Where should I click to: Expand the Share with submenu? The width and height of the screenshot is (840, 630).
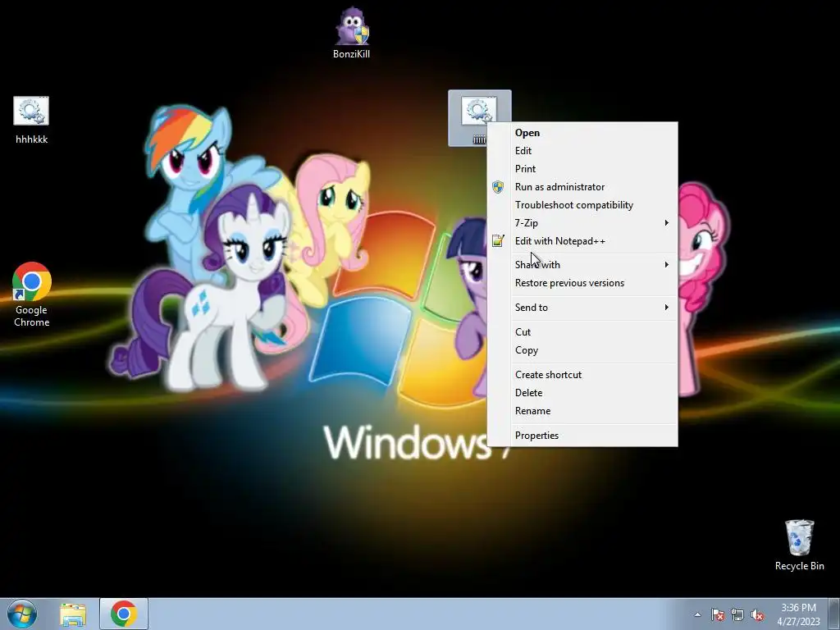click(583, 265)
